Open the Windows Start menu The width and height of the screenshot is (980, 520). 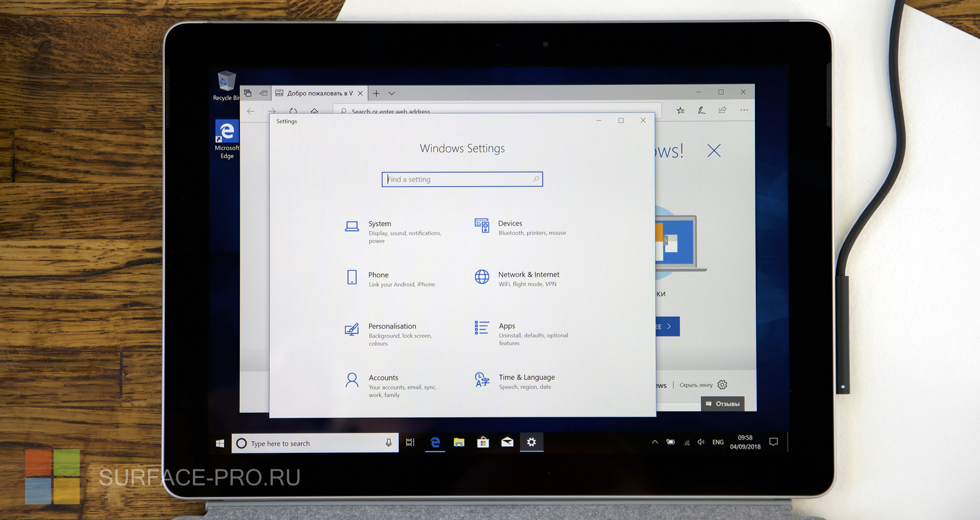tap(220, 443)
